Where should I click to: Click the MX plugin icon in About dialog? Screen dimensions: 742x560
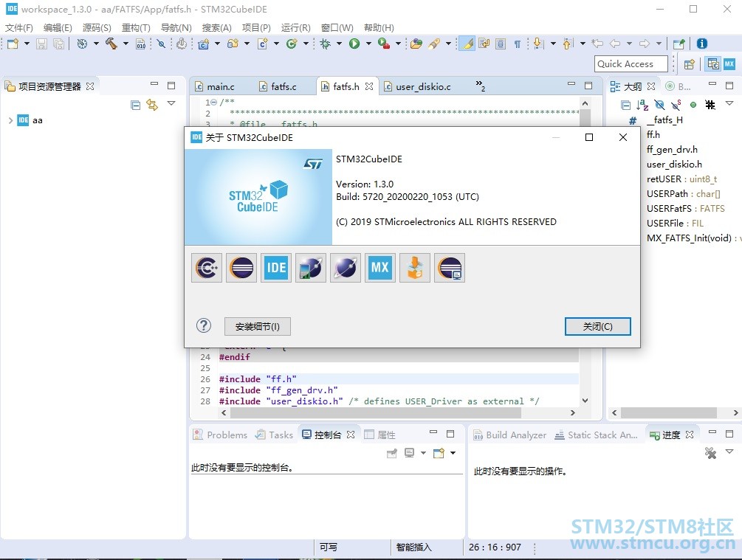click(380, 268)
